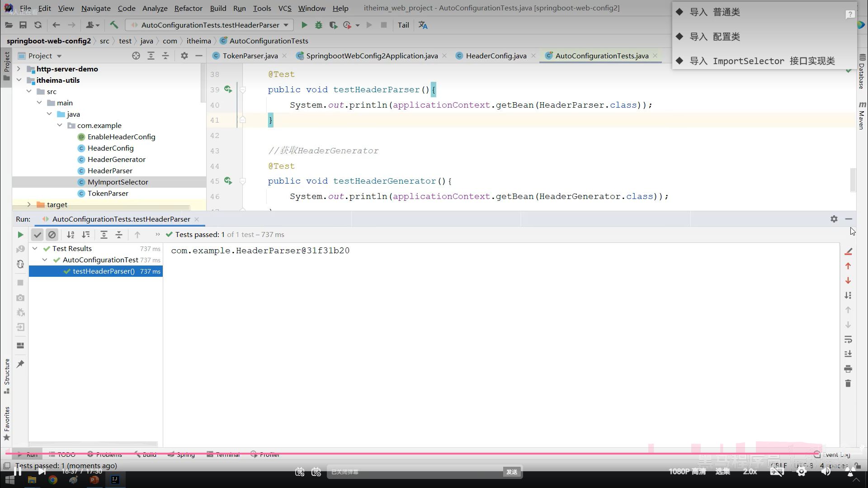Open the VCS menu
The width and height of the screenshot is (868, 488).
tap(285, 8)
